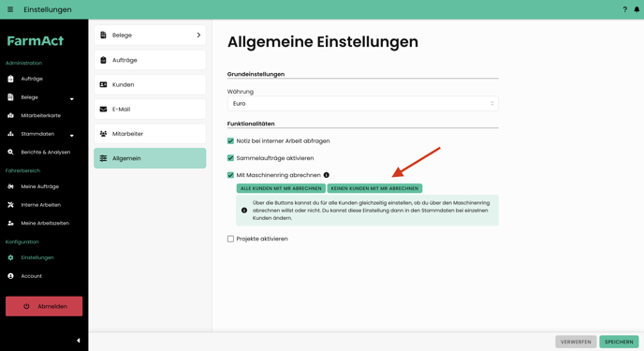Expand the Stammdaten submenu in sidebar
Screen dimensions: 644x351
[x=72, y=136]
